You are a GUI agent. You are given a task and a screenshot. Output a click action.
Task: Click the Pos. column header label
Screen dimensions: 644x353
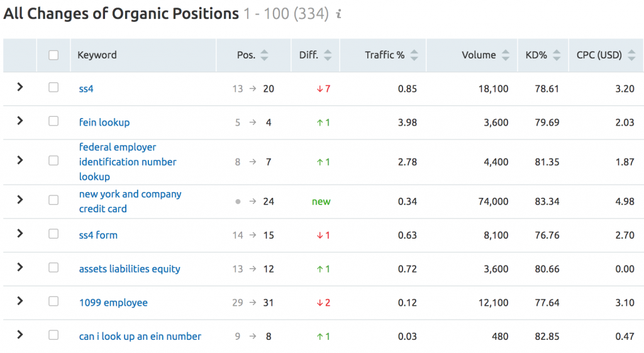246,55
